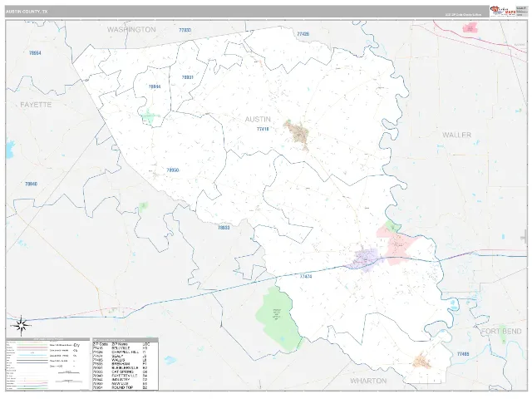Click the ZIP Name column header

pos(120,344)
